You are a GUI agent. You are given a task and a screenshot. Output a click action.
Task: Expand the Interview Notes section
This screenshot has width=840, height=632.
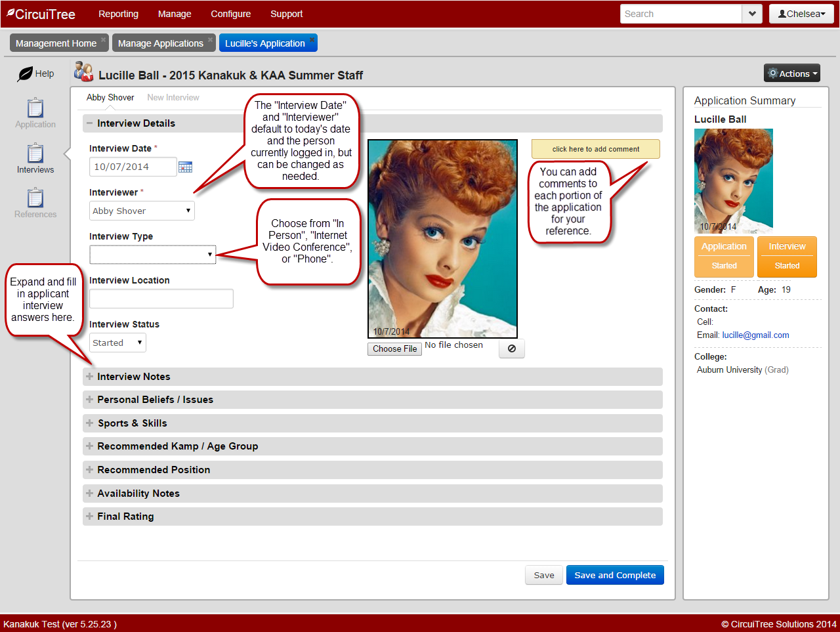coord(90,377)
